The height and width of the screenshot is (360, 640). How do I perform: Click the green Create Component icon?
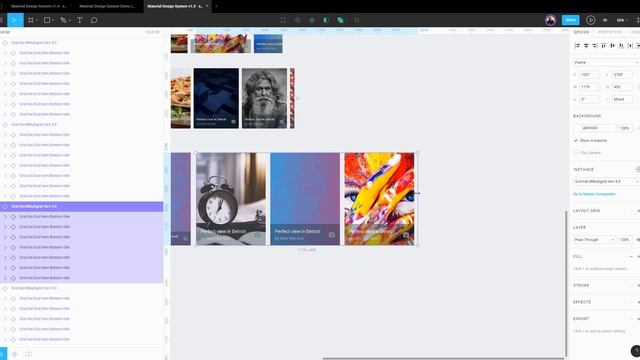[297, 20]
